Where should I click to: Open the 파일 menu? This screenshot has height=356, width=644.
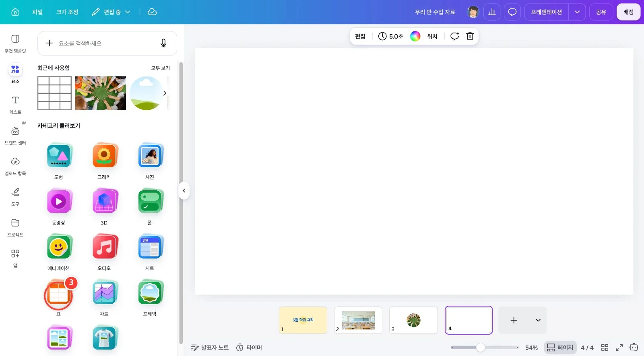(x=37, y=12)
